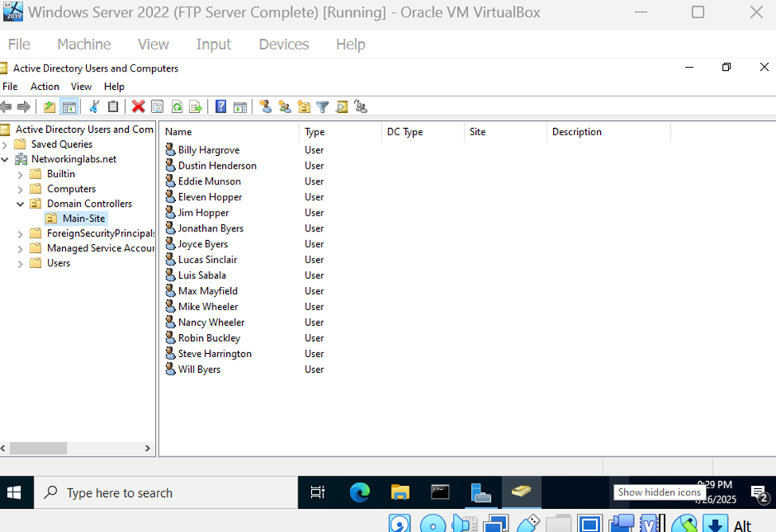This screenshot has height=532, width=776.
Task: Go up one level with folder icon
Action: [x=49, y=107]
